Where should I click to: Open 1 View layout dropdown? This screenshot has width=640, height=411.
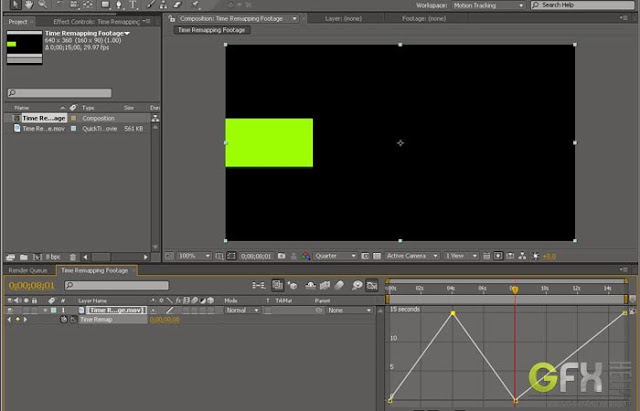click(x=460, y=256)
